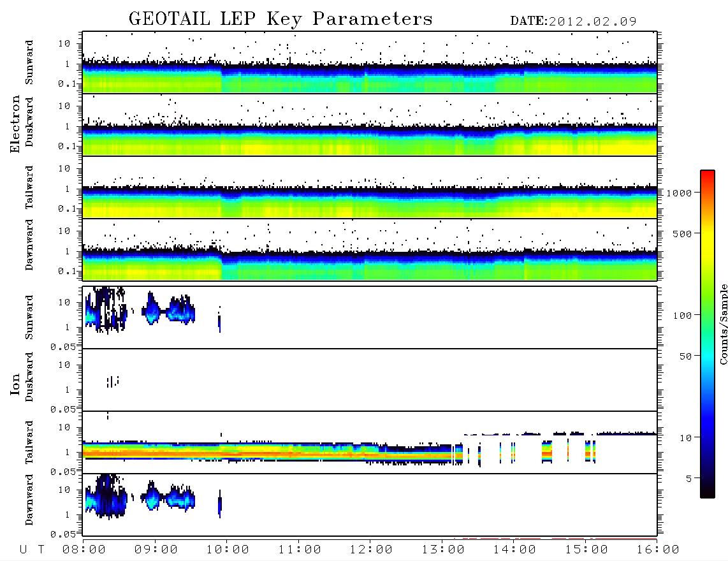Click the 16:00 time tick label

(658, 550)
